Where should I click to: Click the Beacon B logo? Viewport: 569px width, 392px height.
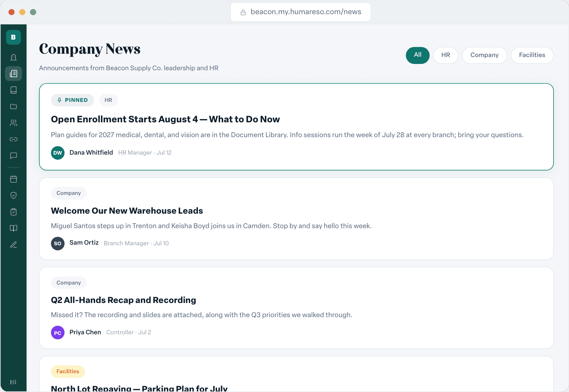coord(14,37)
